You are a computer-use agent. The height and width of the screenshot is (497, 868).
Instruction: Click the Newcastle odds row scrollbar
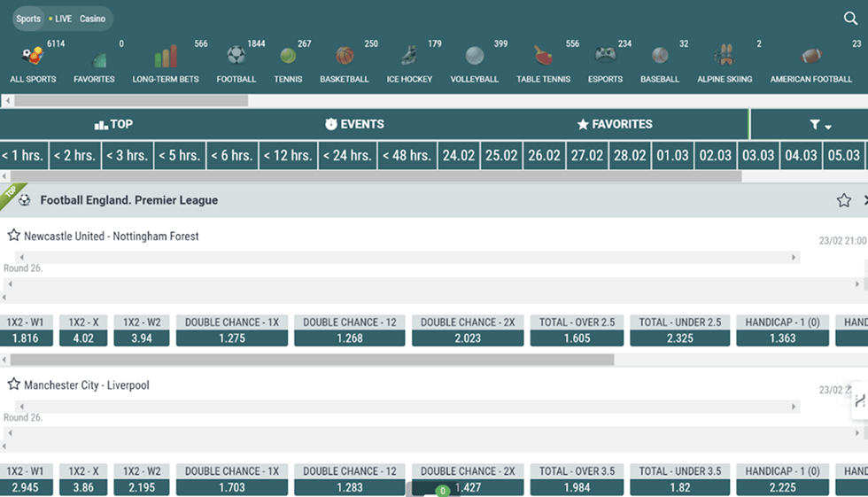312,360
